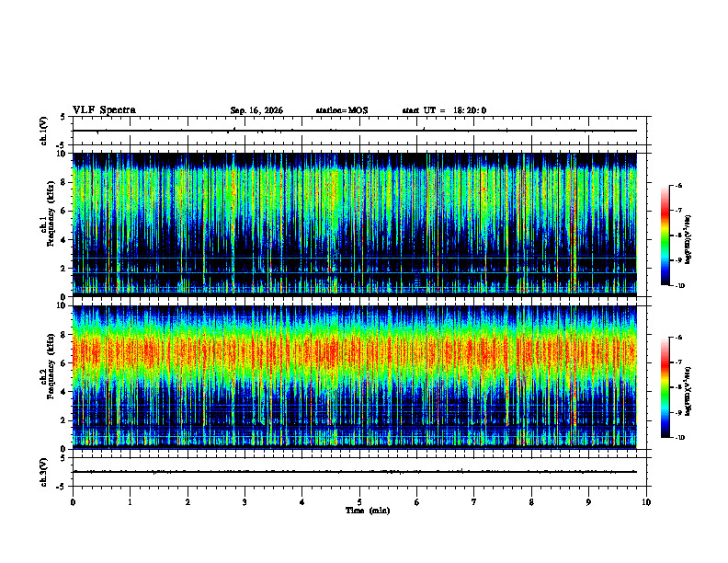Click the VLF Spectra title text
728x563 pixels.
point(104,110)
